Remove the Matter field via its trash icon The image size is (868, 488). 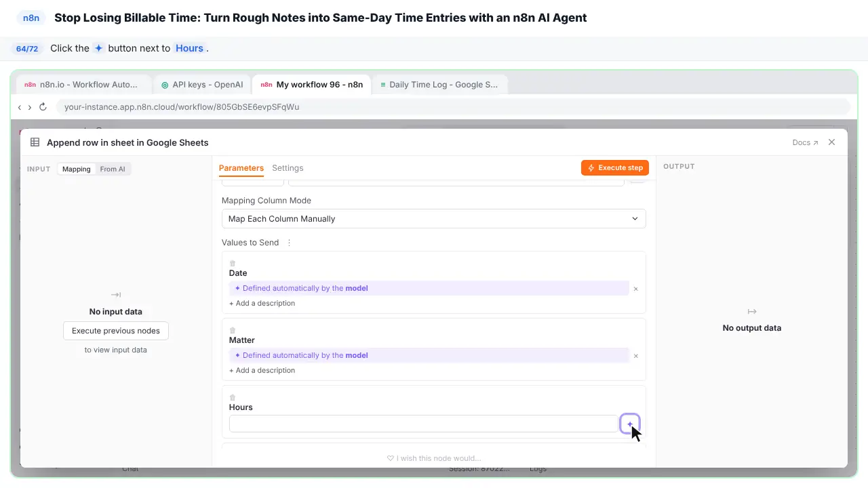[x=233, y=331]
